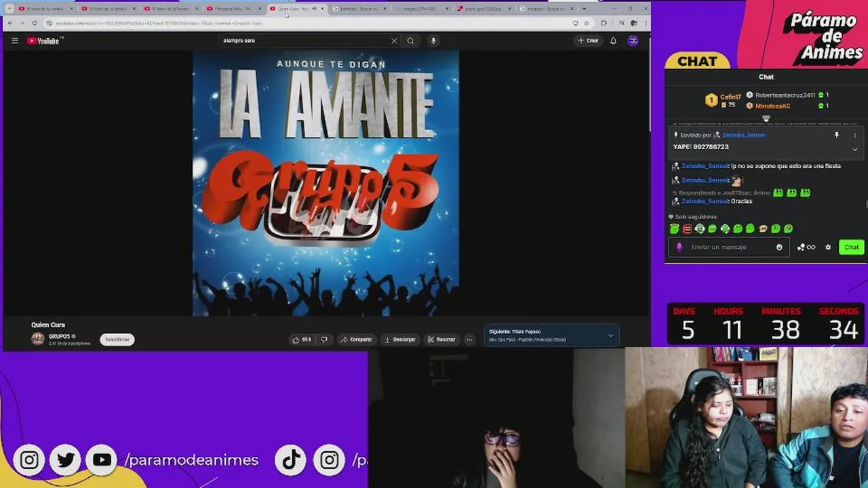This screenshot has height=488, width=868.
Task: Focus the browser address bar
Action: 305,23
